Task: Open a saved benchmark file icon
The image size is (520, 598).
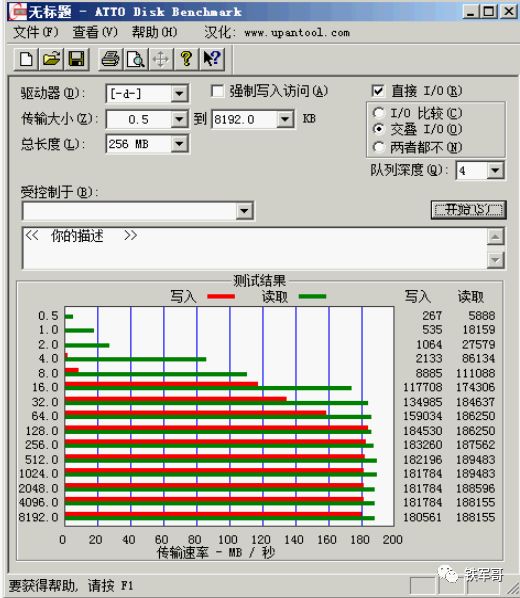Action: (51, 59)
